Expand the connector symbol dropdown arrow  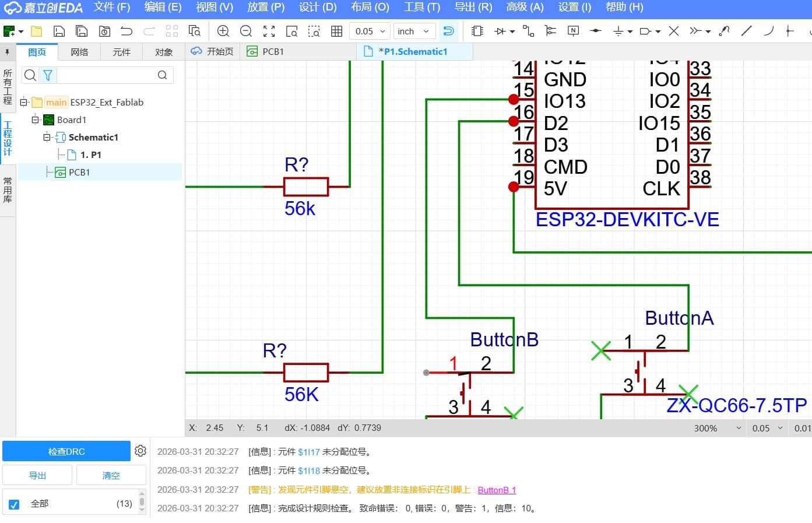(x=708, y=31)
